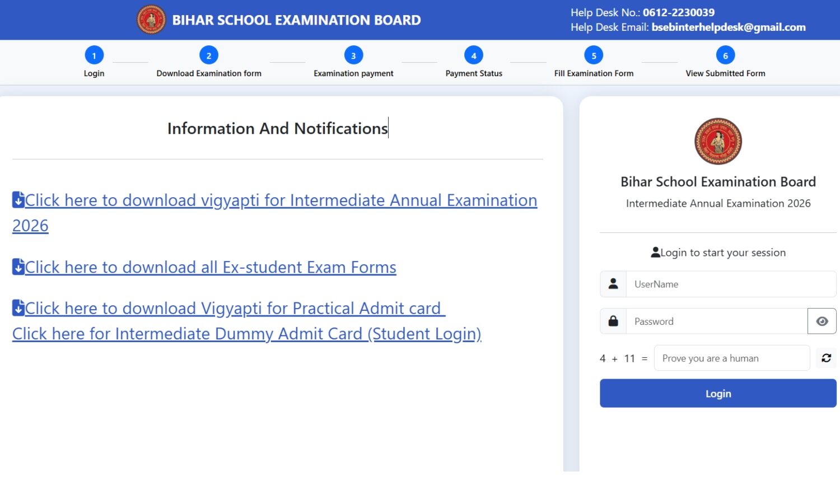The height and width of the screenshot is (504, 840).
Task: Click the BSEB logo in the header
Action: (x=151, y=20)
